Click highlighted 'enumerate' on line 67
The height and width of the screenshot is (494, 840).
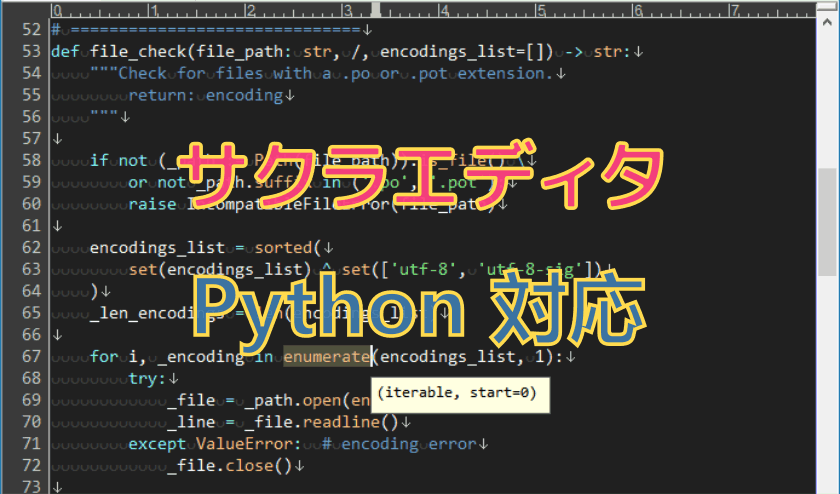pos(327,356)
